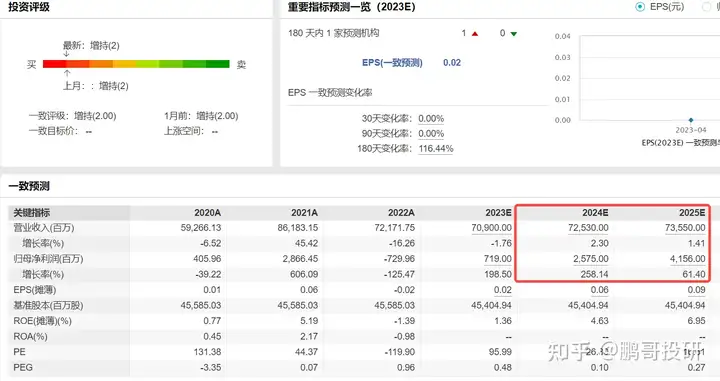Click the 2021A ROE value 5.19
Screen dimensions: 720x381
click(309, 321)
